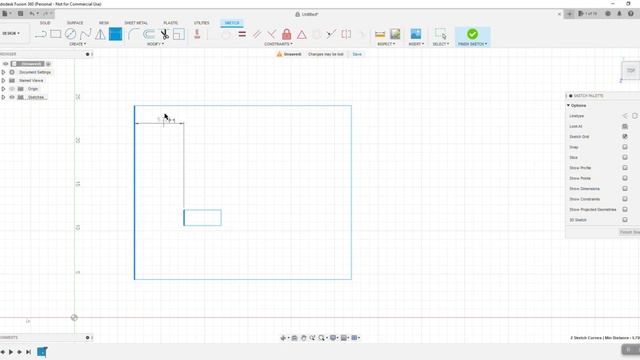
Task: Collapse the Options section in Sketch Palette
Action: click(x=568, y=105)
